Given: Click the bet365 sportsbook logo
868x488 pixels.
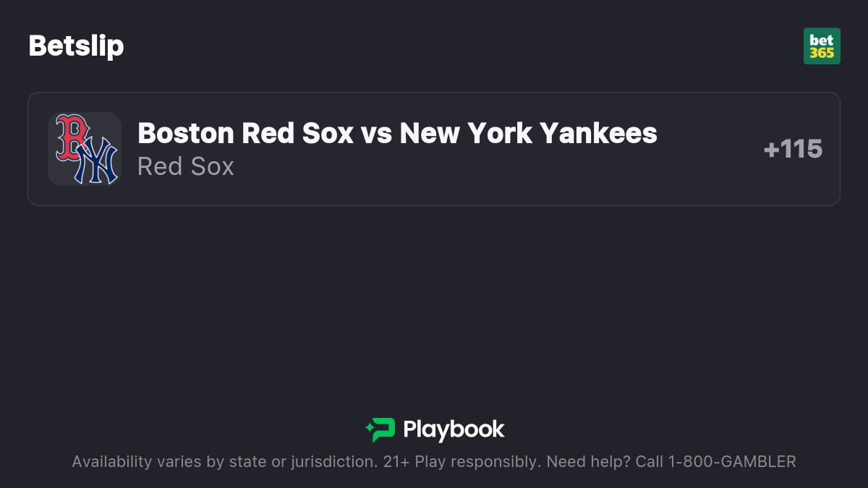Looking at the screenshot, I should 822,46.
